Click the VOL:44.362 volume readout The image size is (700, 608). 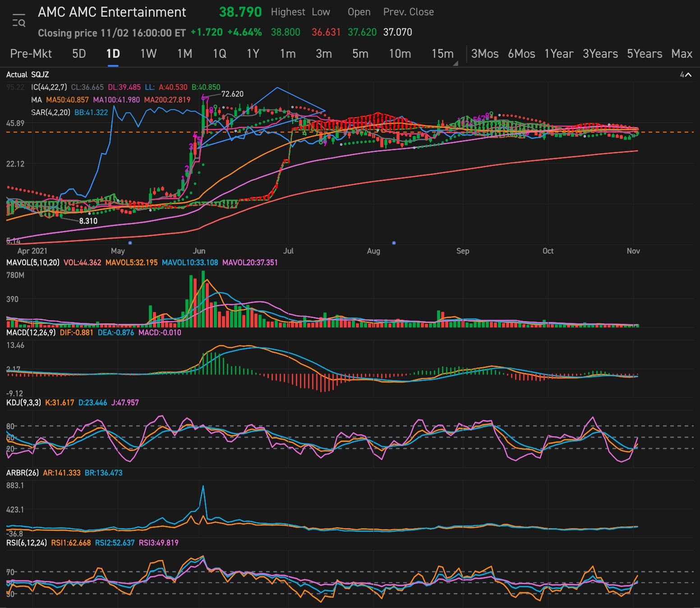coord(82,262)
